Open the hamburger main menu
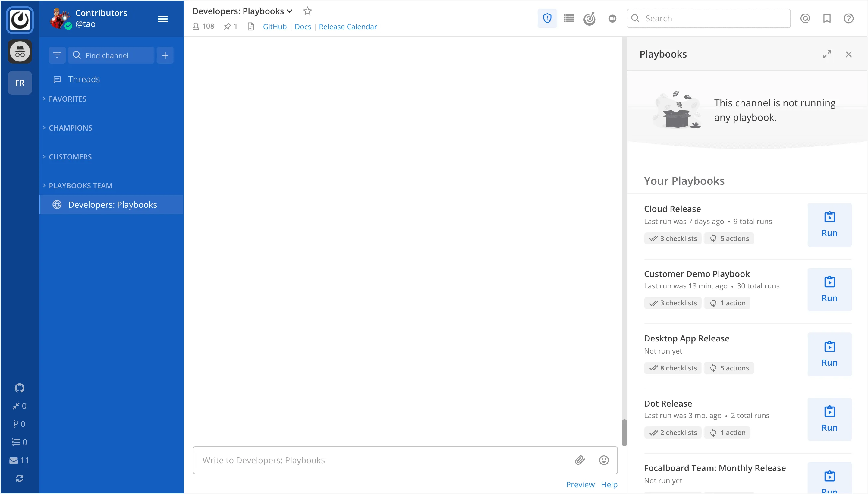Viewport: 868px width, 494px height. point(162,19)
